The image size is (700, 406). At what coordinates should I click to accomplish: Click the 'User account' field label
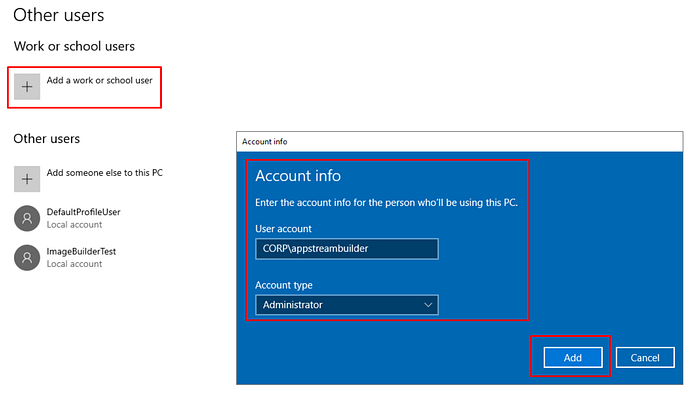(283, 229)
